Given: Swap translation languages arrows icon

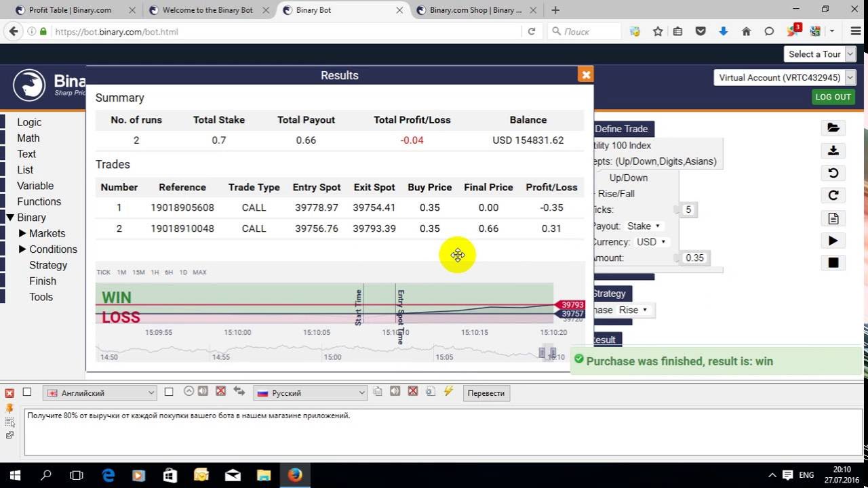Looking at the screenshot, I should (x=239, y=391).
